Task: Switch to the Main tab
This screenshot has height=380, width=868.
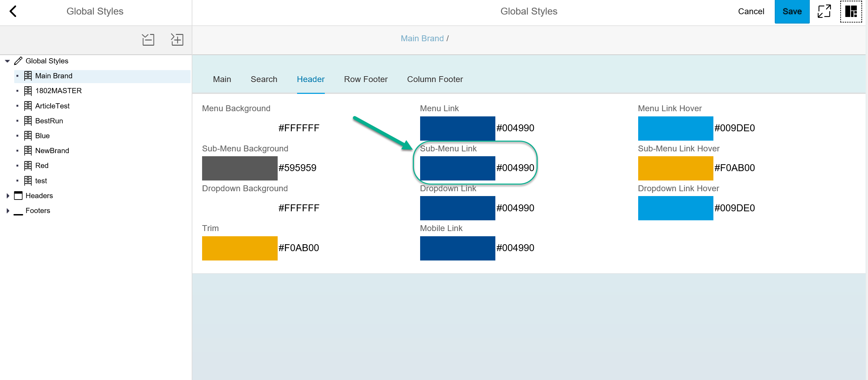Action: (x=222, y=79)
